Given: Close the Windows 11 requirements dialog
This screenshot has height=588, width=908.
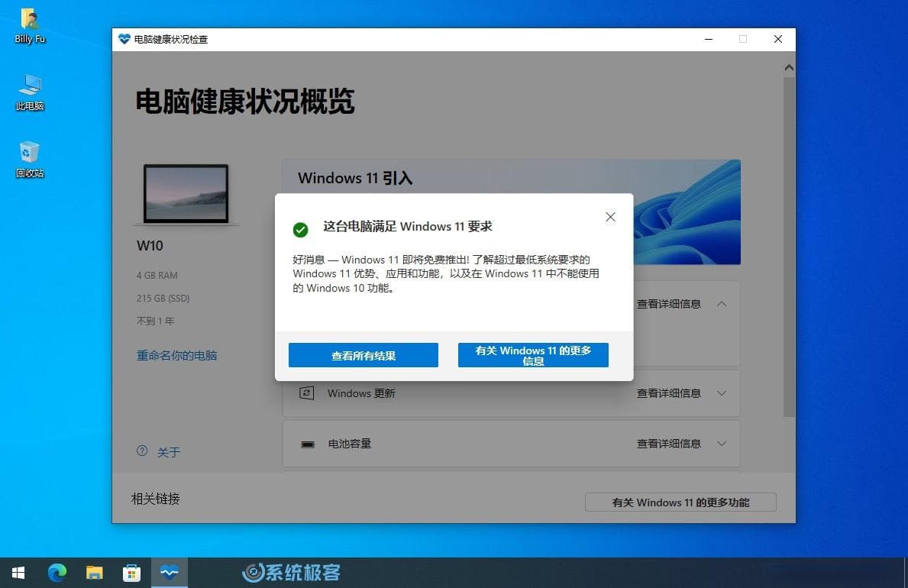Looking at the screenshot, I should click(610, 217).
